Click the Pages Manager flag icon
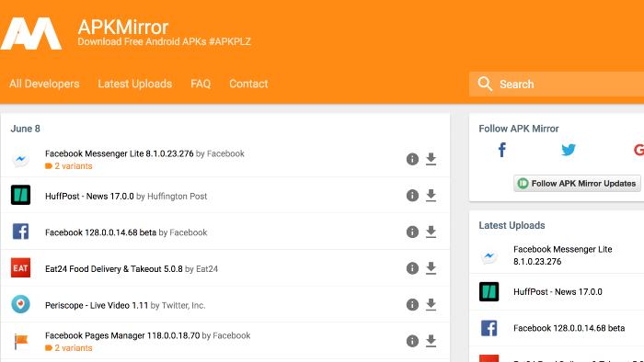This screenshot has height=362, width=644. (x=20, y=341)
